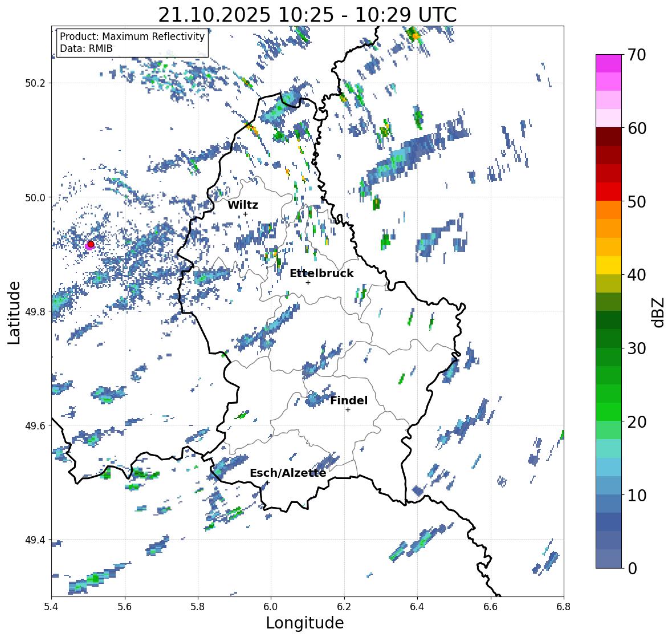Click the Esch/Alzette station cross marker
Screen dimensions: 672x637
coord(267,482)
